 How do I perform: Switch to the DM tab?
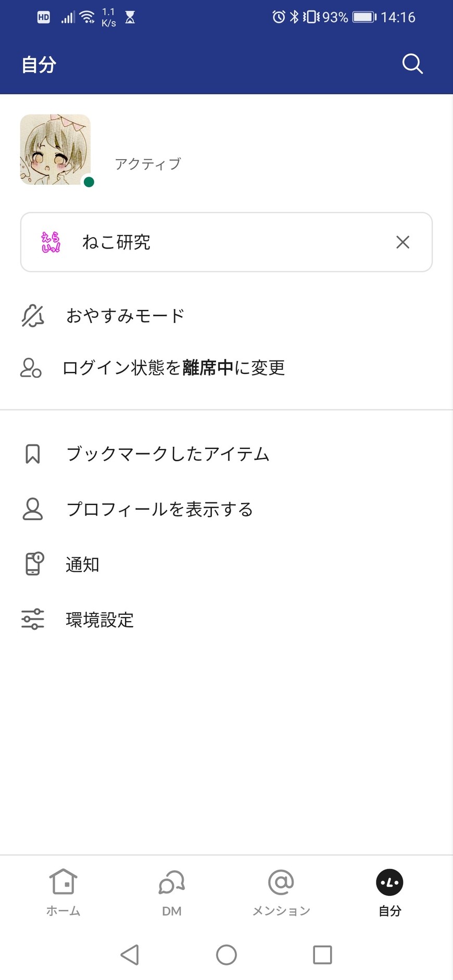click(172, 892)
